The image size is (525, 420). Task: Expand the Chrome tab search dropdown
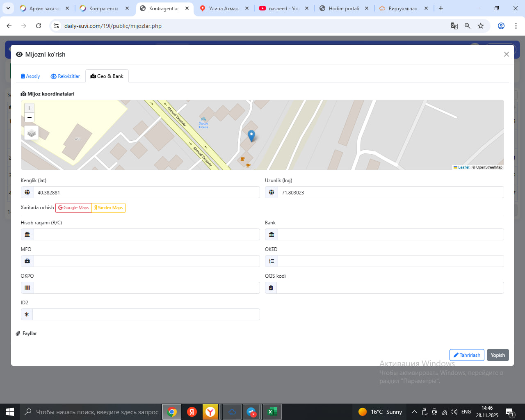pos(8,8)
